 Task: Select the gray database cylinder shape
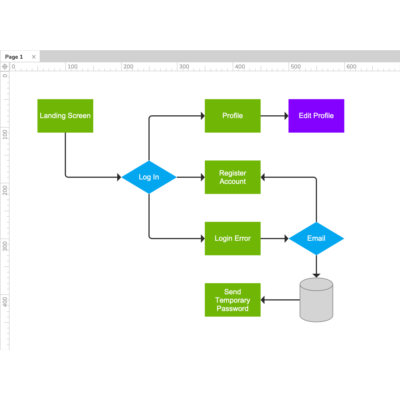pyautogui.click(x=316, y=300)
